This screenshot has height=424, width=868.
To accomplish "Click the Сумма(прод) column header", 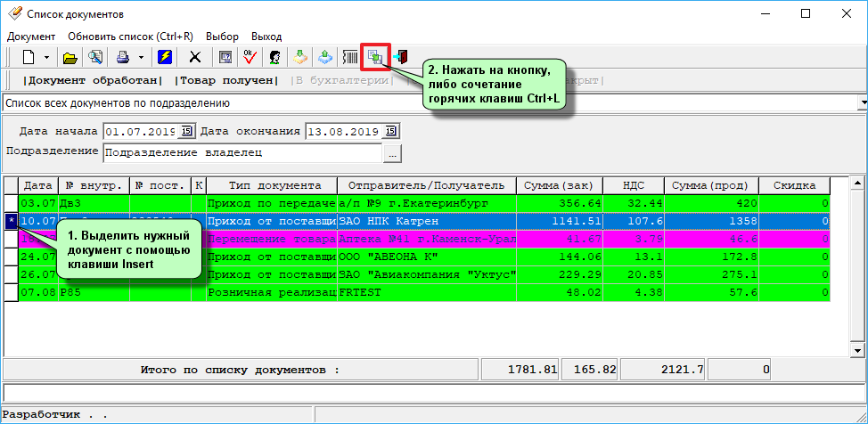I will point(712,185).
